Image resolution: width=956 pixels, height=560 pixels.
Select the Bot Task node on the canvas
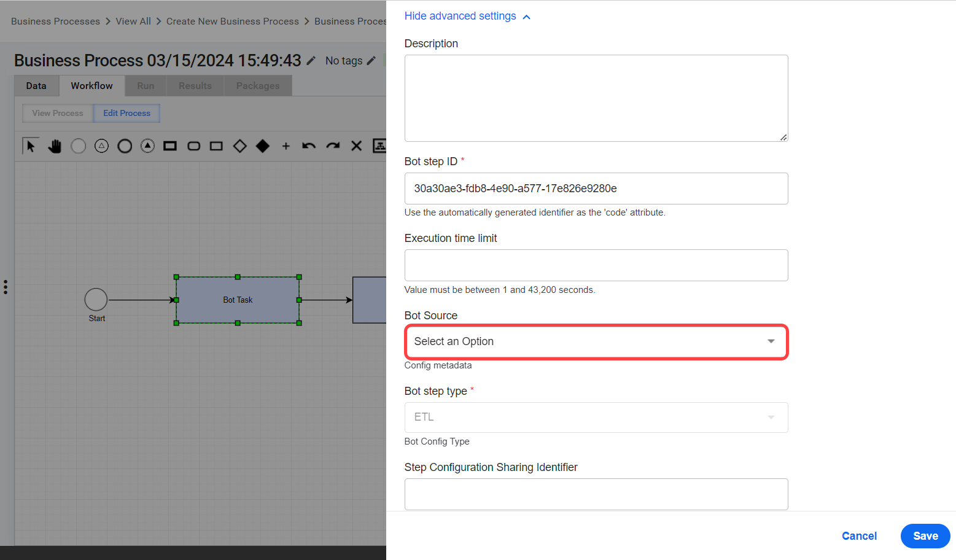click(x=238, y=300)
